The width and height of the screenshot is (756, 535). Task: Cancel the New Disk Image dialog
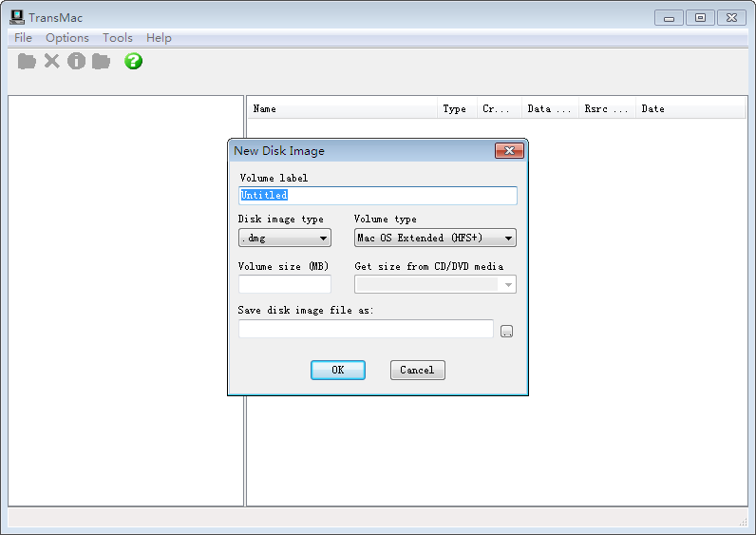coord(418,370)
